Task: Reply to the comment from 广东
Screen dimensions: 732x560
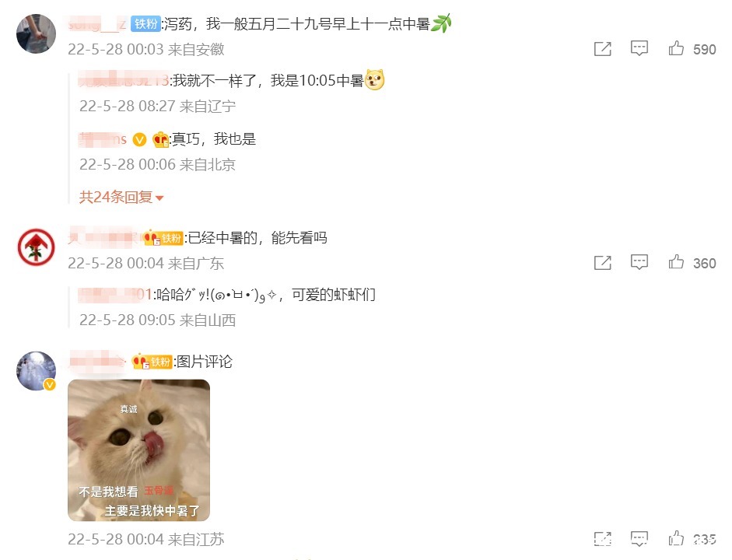Action: coord(639,262)
